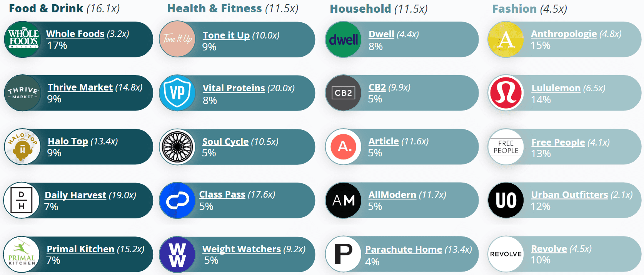Follow the Revolve link
The width and height of the screenshot is (644, 275).
[x=549, y=249]
